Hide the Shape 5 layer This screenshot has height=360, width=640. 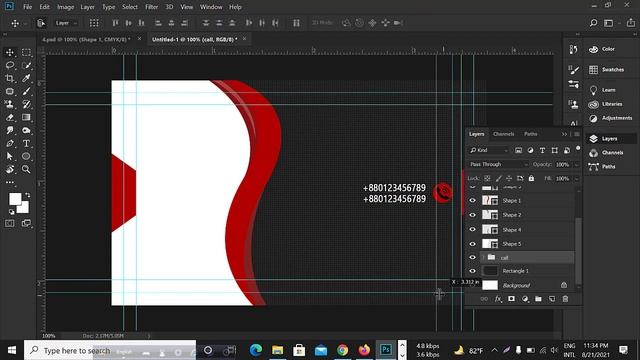[x=473, y=244]
